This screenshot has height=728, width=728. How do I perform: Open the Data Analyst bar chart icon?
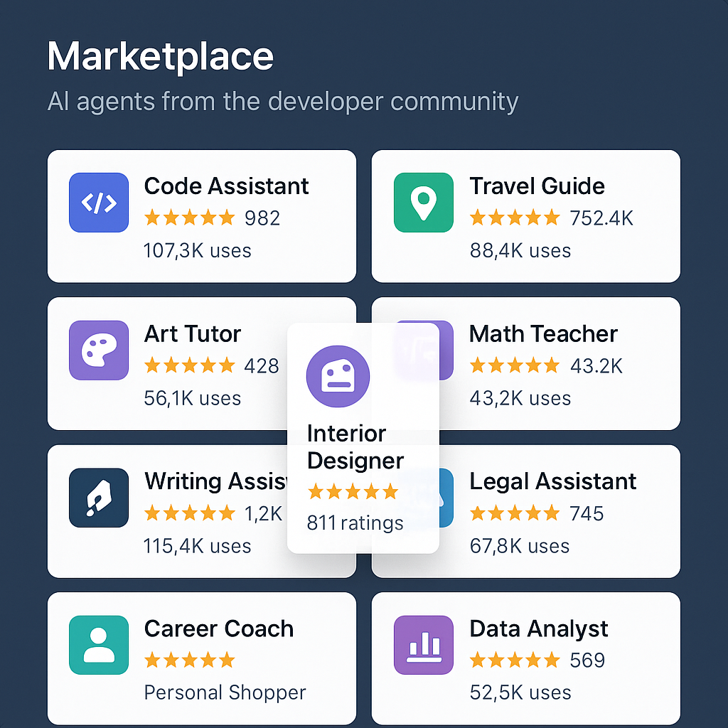click(424, 645)
